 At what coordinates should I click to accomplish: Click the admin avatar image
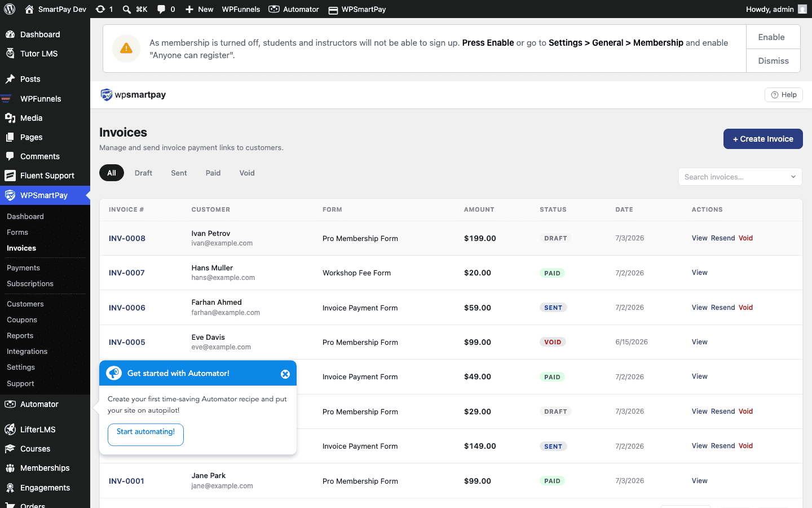point(802,9)
